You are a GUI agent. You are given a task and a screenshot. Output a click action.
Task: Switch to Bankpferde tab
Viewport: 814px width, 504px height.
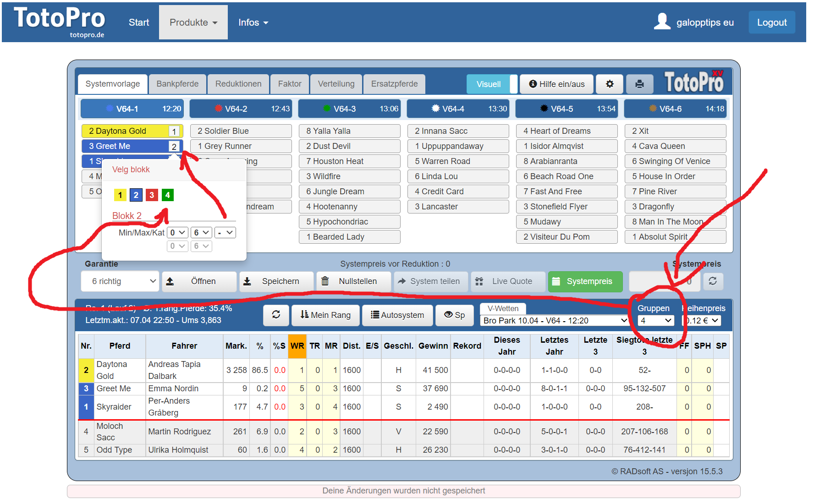pos(177,84)
